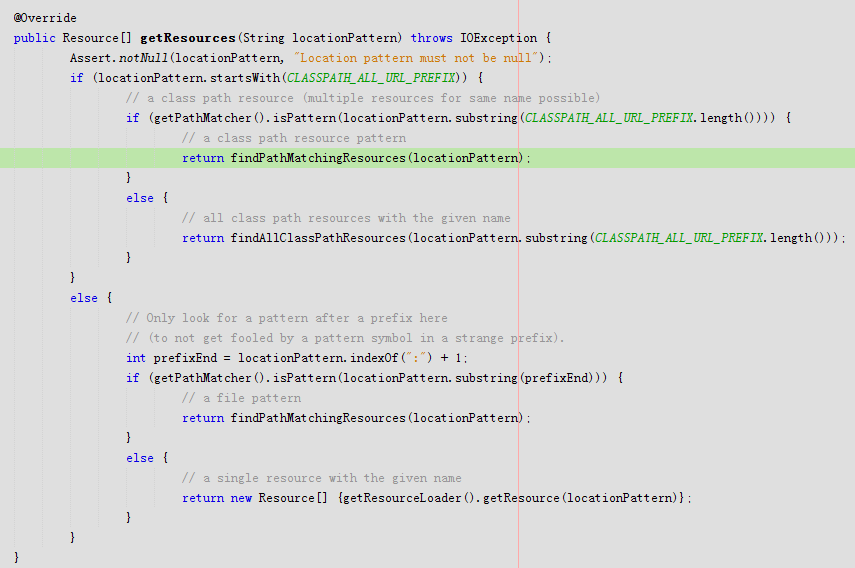Click the throws keyword
This screenshot has width=855, height=568.
coord(431,38)
